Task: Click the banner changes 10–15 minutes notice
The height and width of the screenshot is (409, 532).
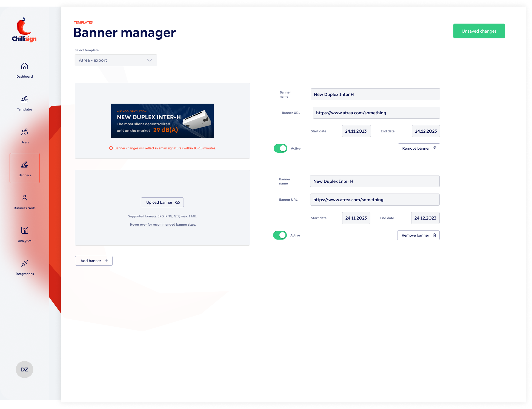Action: [x=165, y=148]
